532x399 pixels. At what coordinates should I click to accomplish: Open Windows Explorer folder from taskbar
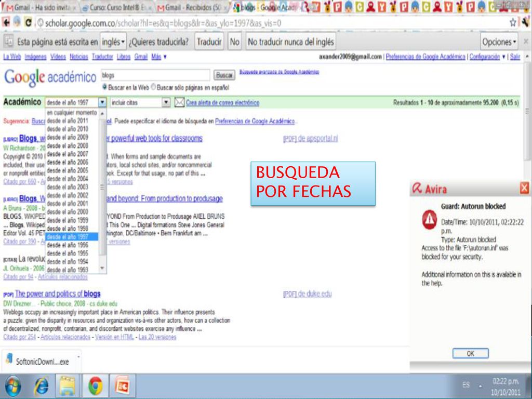[68, 386]
